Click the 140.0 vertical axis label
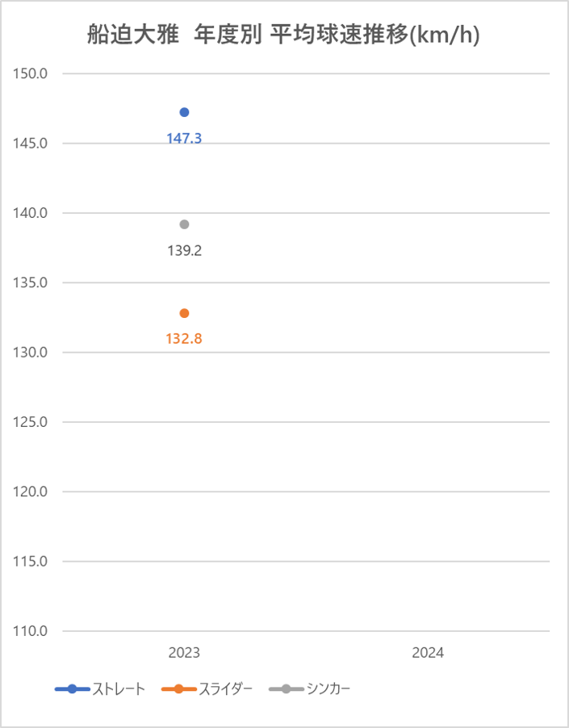569x728 pixels. coord(30,213)
